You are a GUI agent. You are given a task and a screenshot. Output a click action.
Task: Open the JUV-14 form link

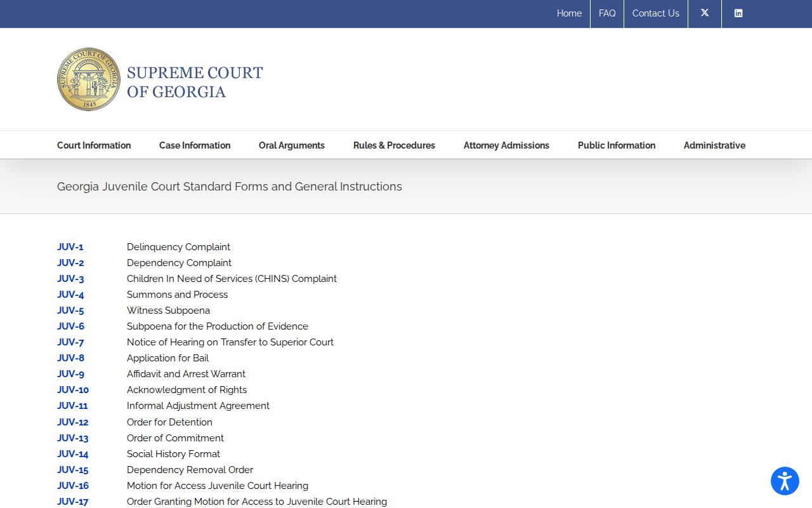pos(73,454)
